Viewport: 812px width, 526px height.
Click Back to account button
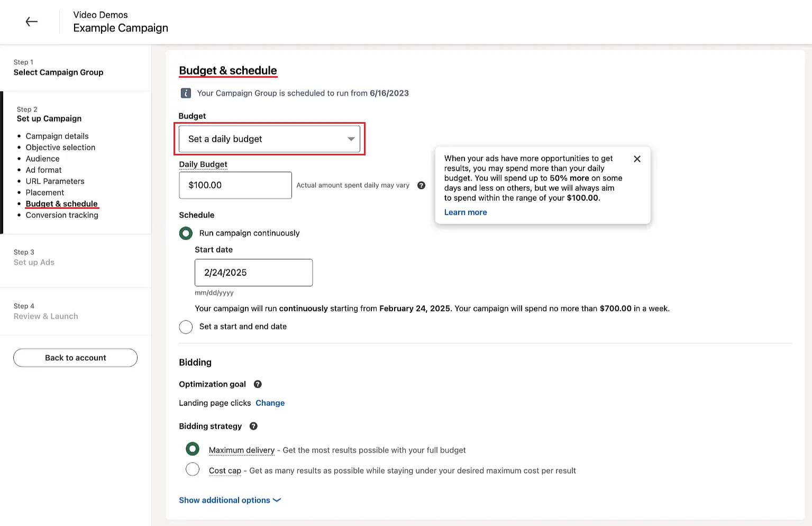(75, 358)
